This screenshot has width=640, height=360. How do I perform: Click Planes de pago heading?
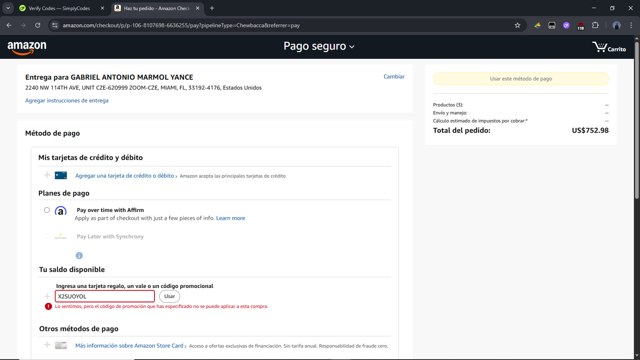pos(64,193)
